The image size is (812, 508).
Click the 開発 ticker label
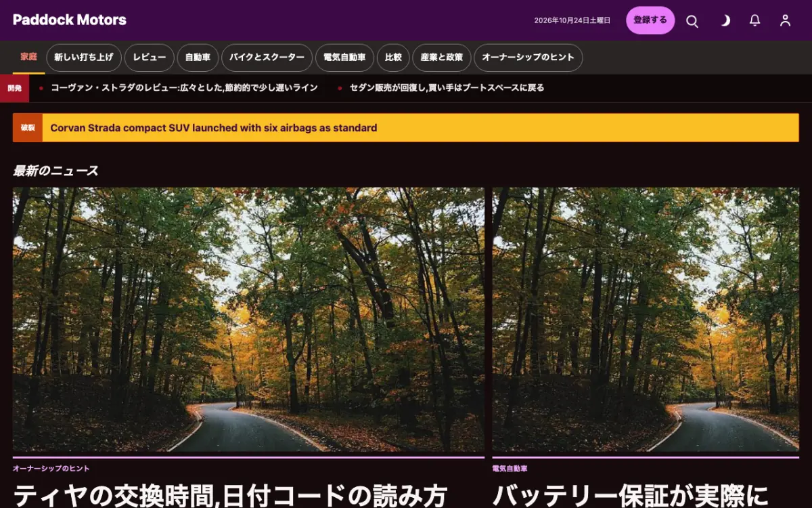coord(14,88)
